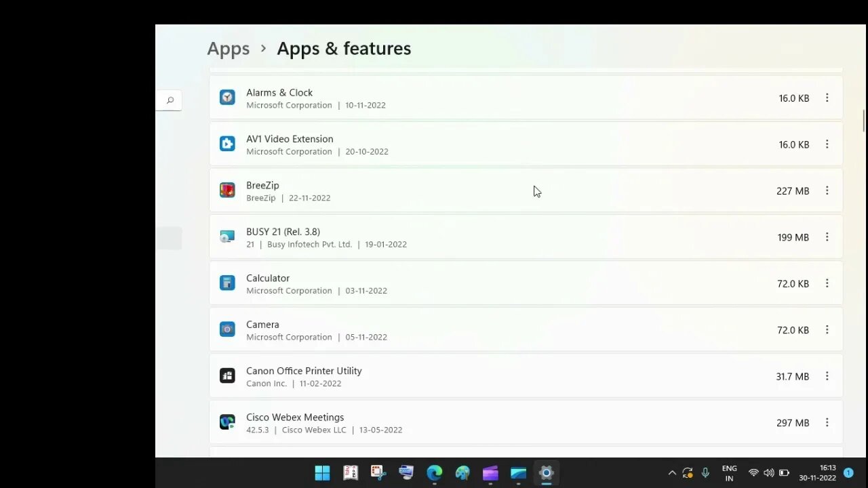Click Busy Infotech Pvt. Ltd. publisher text
Viewport: 868px width, 488px height.
(310, 245)
